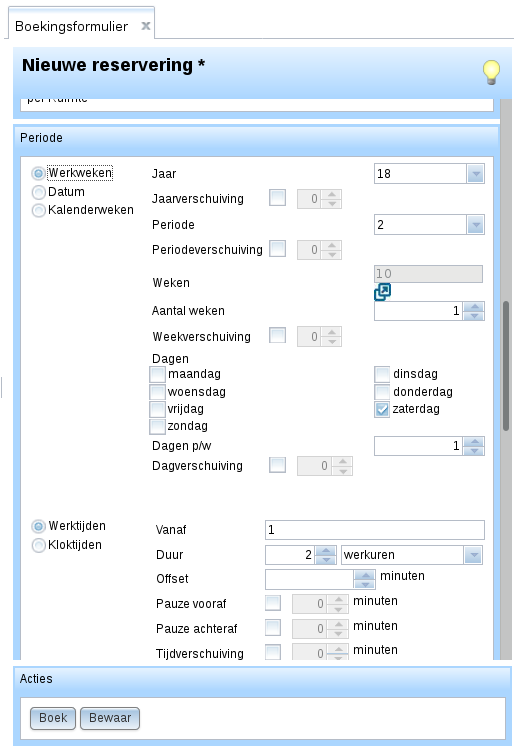Select the Kalenderweken radio option
This screenshot has width=514, height=750.
[38, 210]
